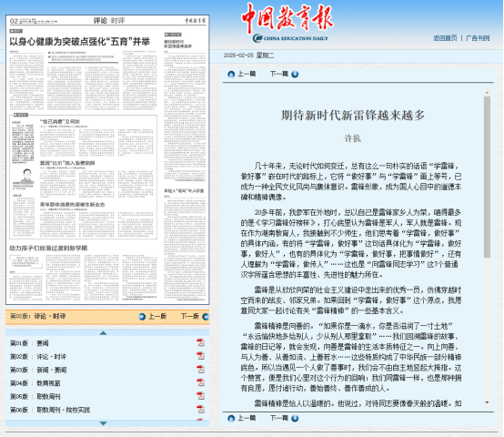The width and height of the screenshot is (504, 437).
Task: Open PDF icon for 第02版 评论·时评
Action: point(200,356)
